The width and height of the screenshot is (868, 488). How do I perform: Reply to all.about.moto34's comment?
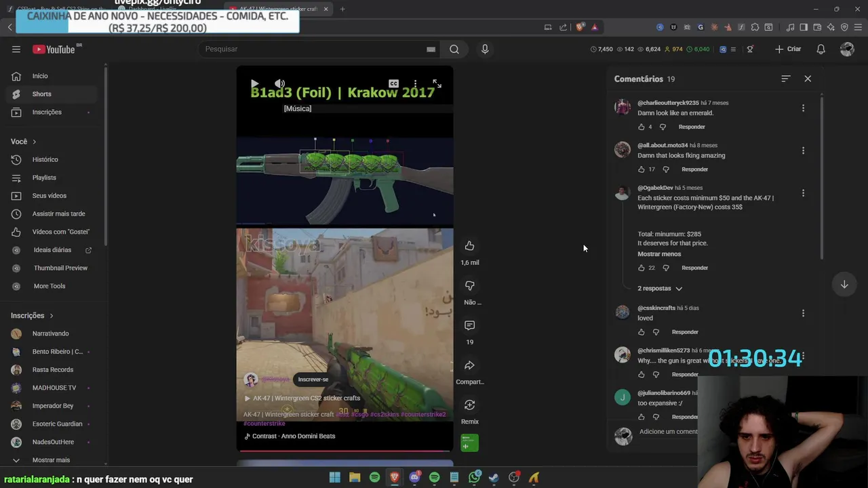(x=694, y=169)
